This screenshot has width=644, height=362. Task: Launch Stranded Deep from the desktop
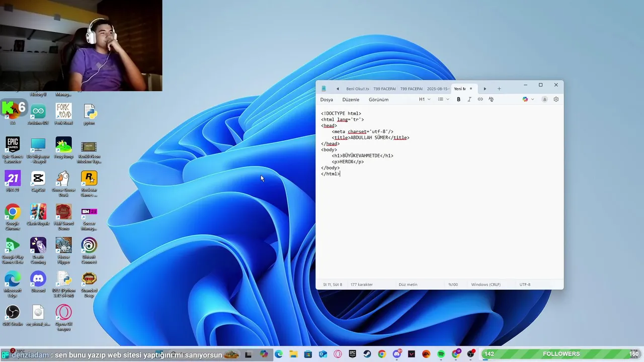[x=89, y=285]
